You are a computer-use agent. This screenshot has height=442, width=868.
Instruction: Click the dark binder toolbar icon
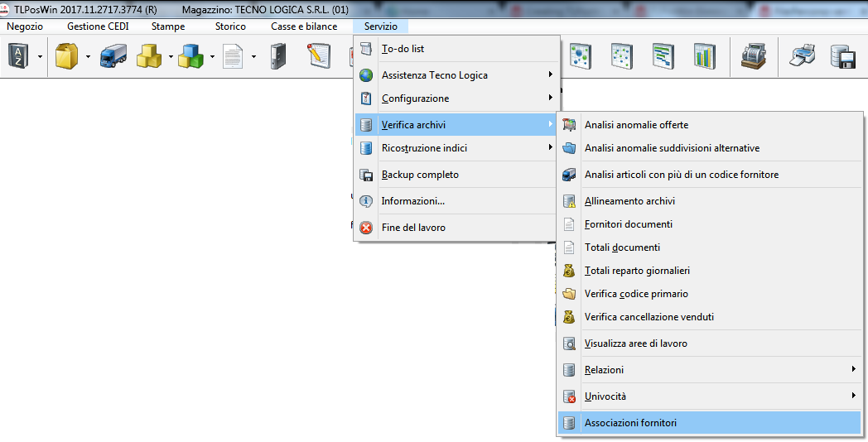[279, 56]
